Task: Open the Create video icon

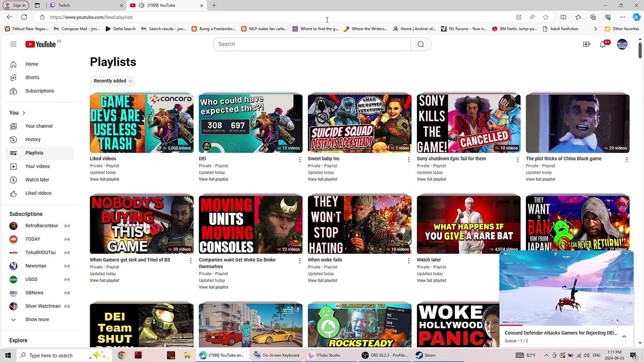Action: [586, 44]
